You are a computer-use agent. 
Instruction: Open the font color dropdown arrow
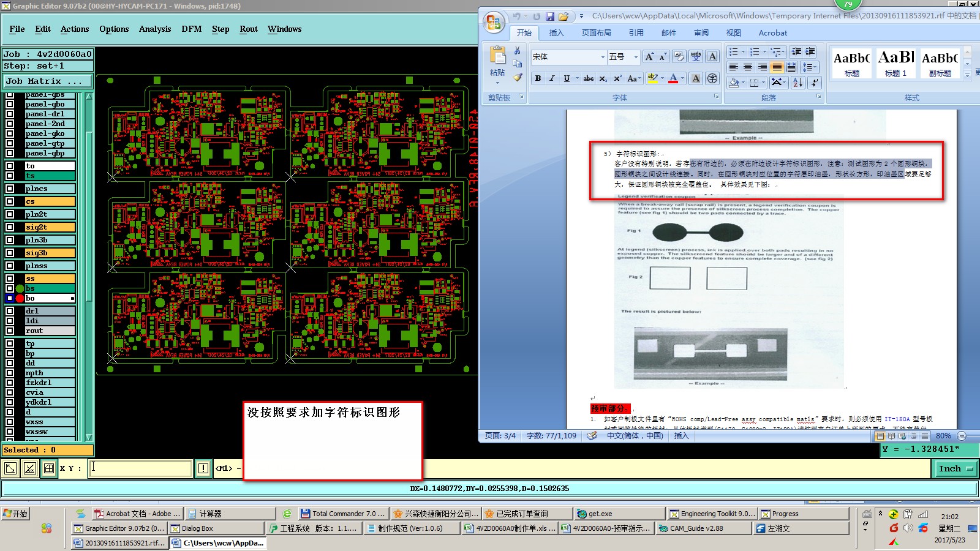[x=683, y=78]
